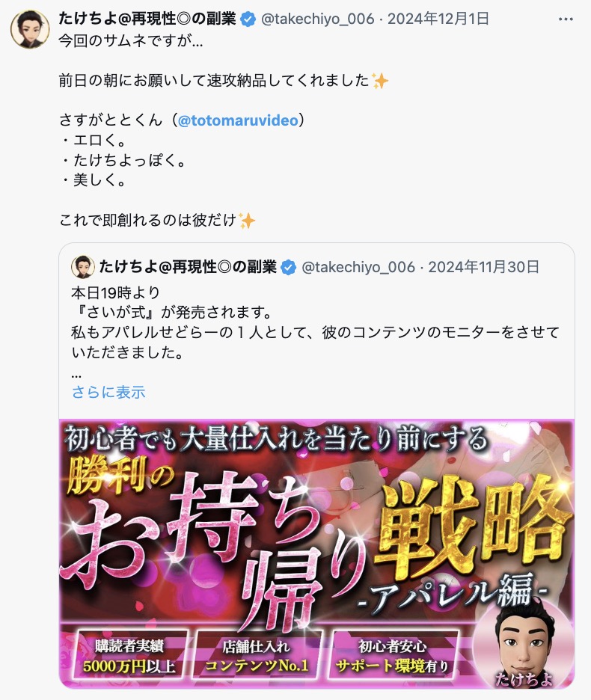Viewport: 591px width, 700px height.
Task: Click main author display name たけちよ@再現性◎の副業
Action: tap(147, 19)
